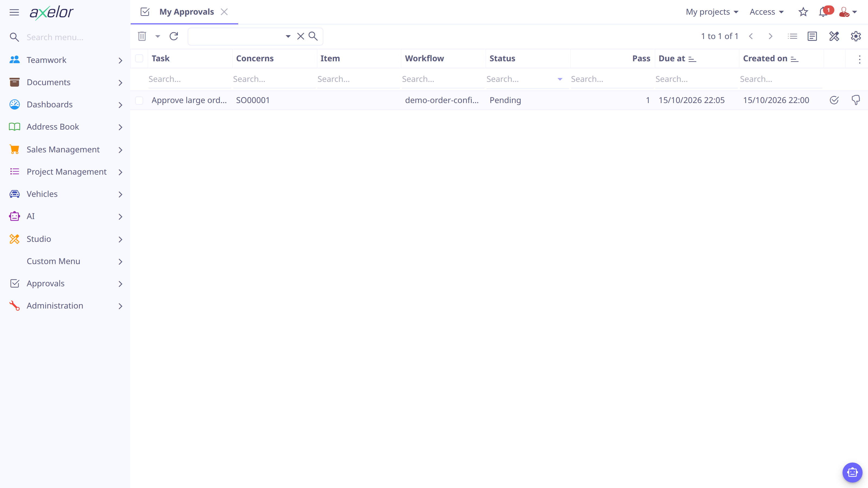Open the Administration menu
This screenshot has height=488, width=868.
65,306
